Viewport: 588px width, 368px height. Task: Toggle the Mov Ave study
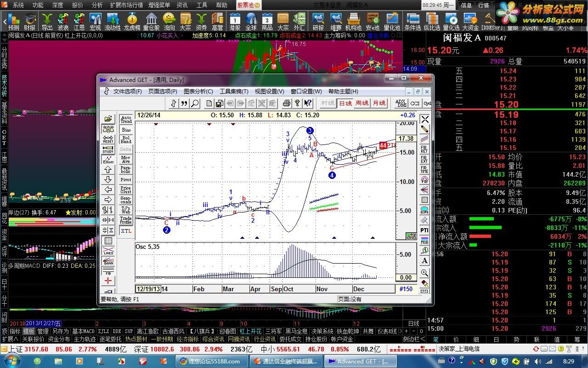(x=126, y=159)
